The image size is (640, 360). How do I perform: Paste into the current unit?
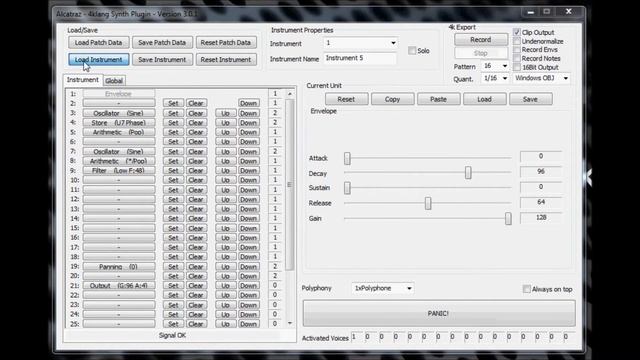pyautogui.click(x=438, y=99)
